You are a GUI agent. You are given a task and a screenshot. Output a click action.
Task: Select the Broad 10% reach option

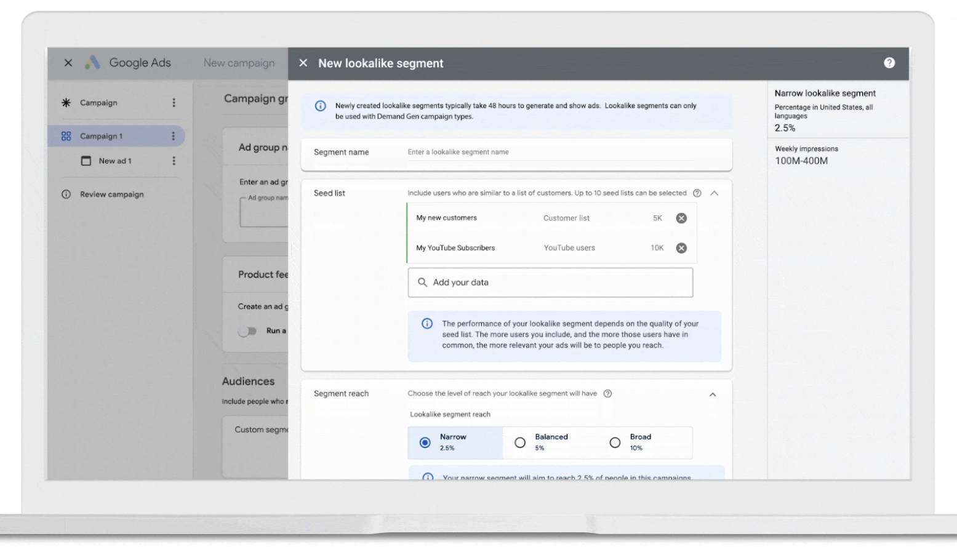pyautogui.click(x=615, y=442)
